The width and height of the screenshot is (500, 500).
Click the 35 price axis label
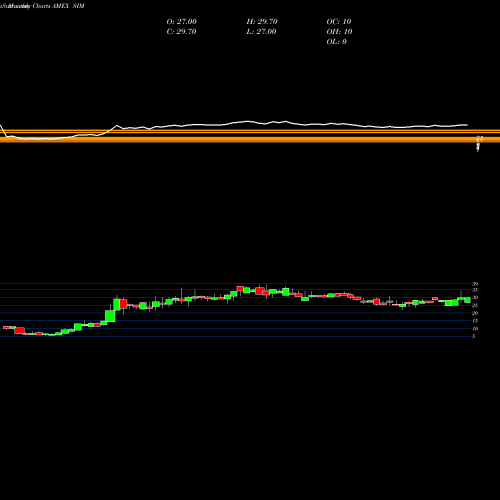point(475,290)
